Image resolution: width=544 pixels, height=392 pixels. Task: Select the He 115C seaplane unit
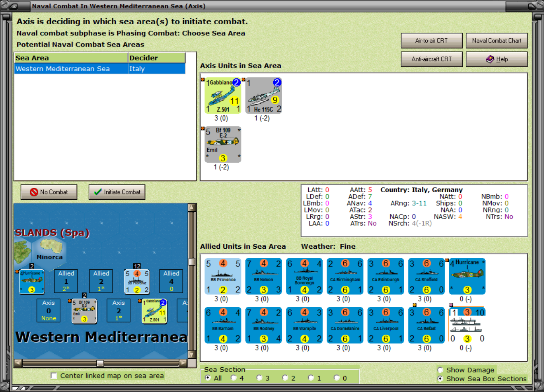point(264,96)
